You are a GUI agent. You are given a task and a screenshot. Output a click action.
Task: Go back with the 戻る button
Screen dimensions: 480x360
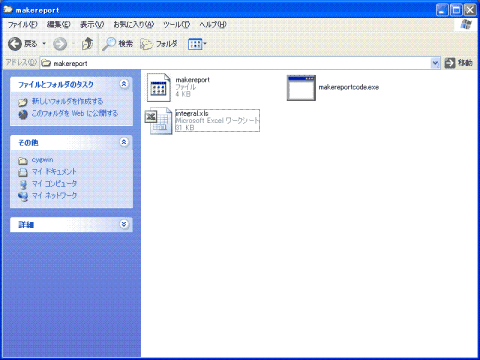point(23,44)
